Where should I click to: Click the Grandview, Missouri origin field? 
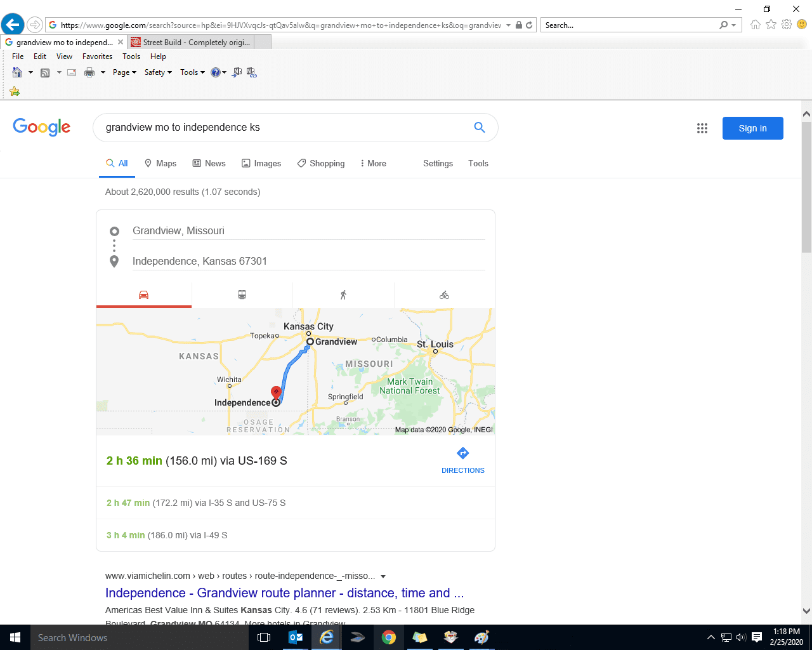tap(308, 230)
